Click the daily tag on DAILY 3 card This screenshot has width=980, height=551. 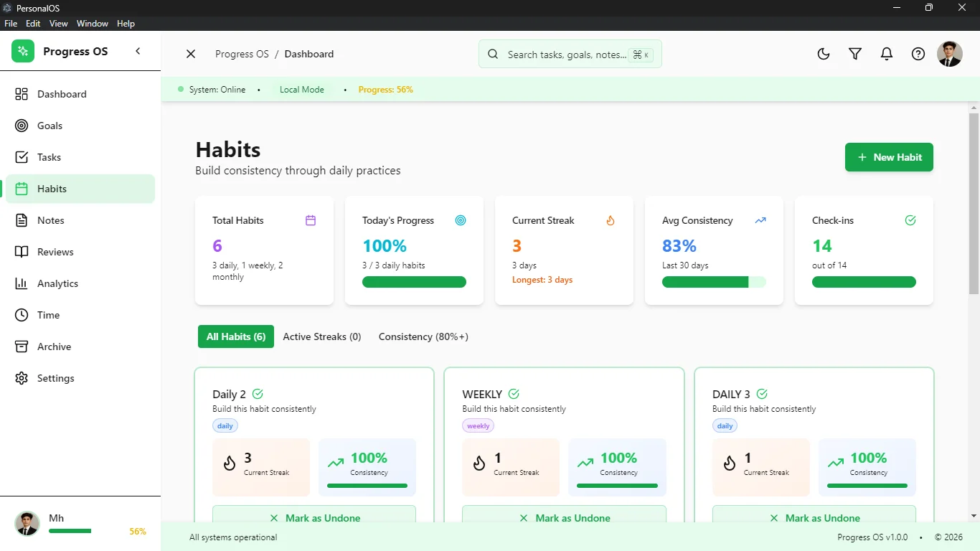pyautogui.click(x=725, y=425)
